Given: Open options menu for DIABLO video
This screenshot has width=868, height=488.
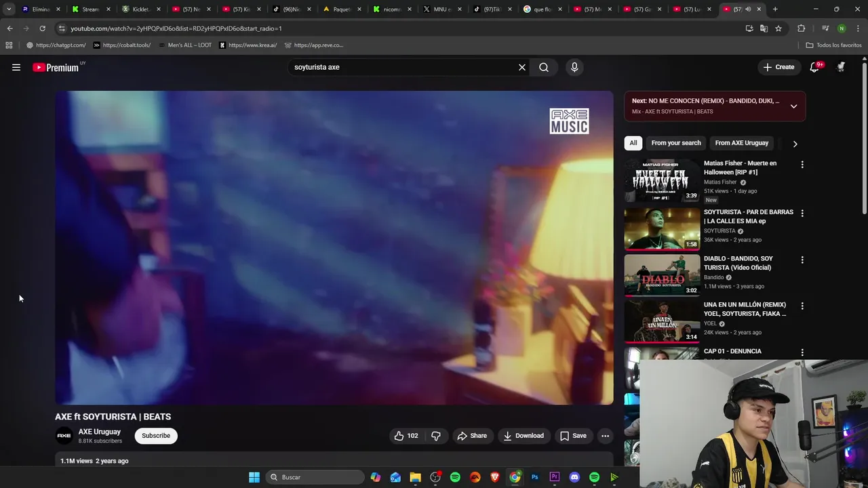Looking at the screenshot, I should 802,260.
